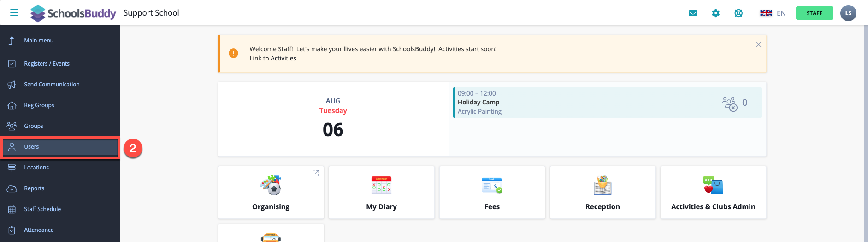
Task: Click the SchoolsBuddy logo
Action: pyautogui.click(x=73, y=13)
